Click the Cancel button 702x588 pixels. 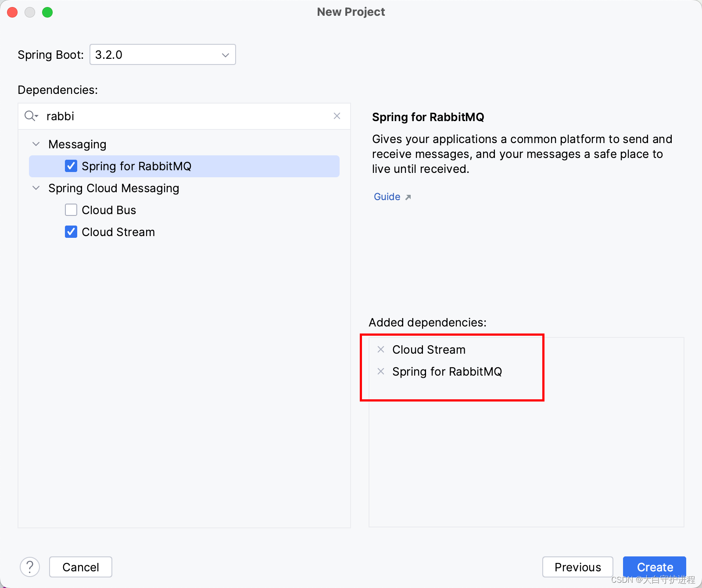coord(81,567)
